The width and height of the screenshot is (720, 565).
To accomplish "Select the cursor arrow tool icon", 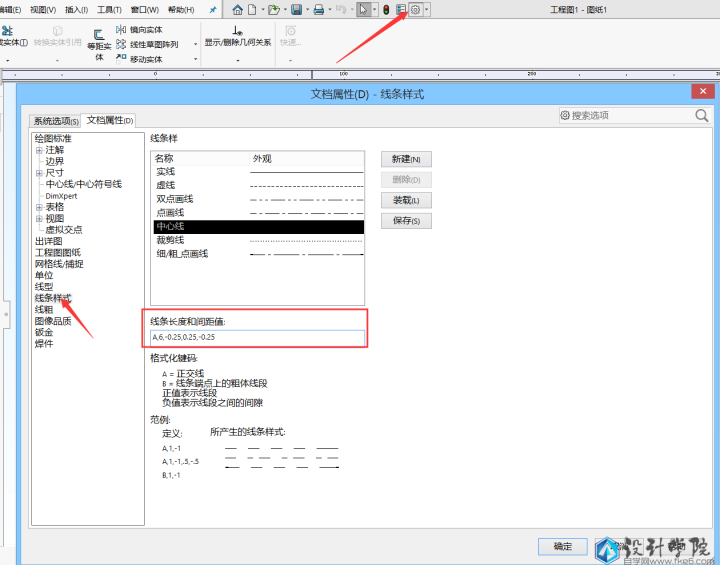I will point(363,10).
